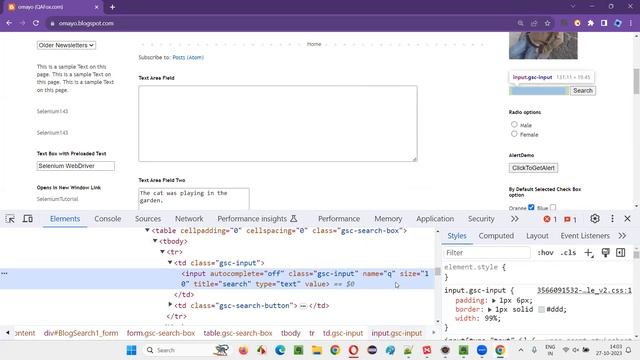Open a new browser tab with plus

[x=112, y=7]
